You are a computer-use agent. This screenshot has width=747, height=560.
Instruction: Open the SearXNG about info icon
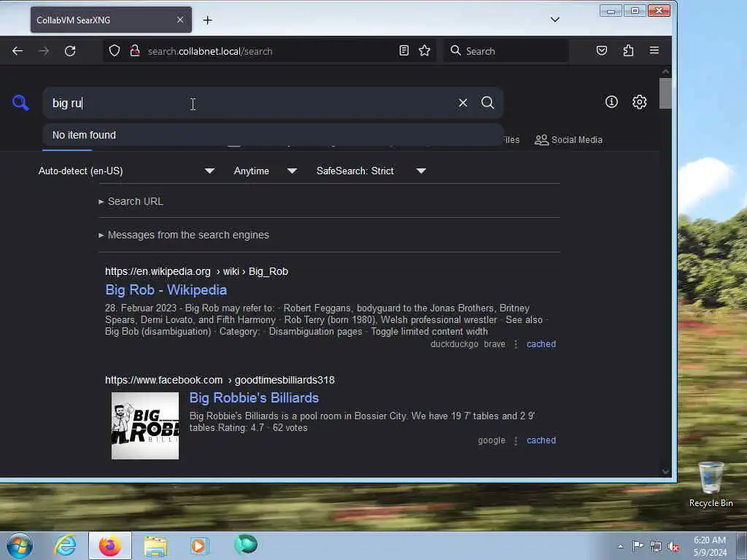(611, 102)
